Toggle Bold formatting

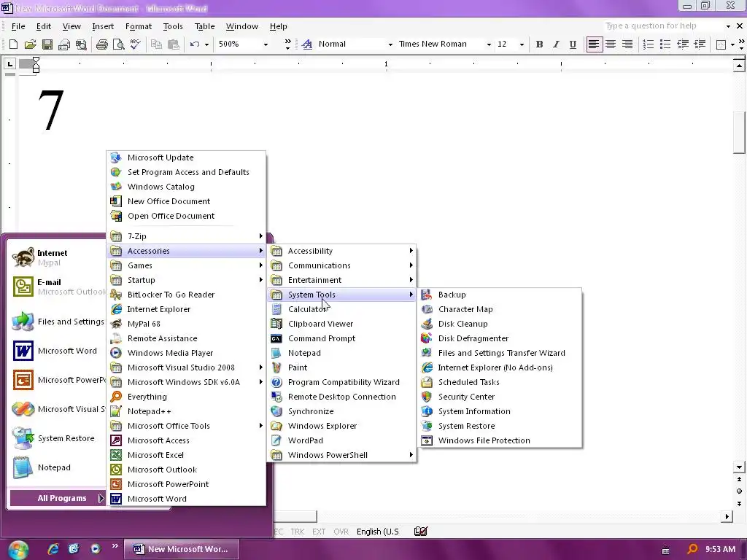539,44
